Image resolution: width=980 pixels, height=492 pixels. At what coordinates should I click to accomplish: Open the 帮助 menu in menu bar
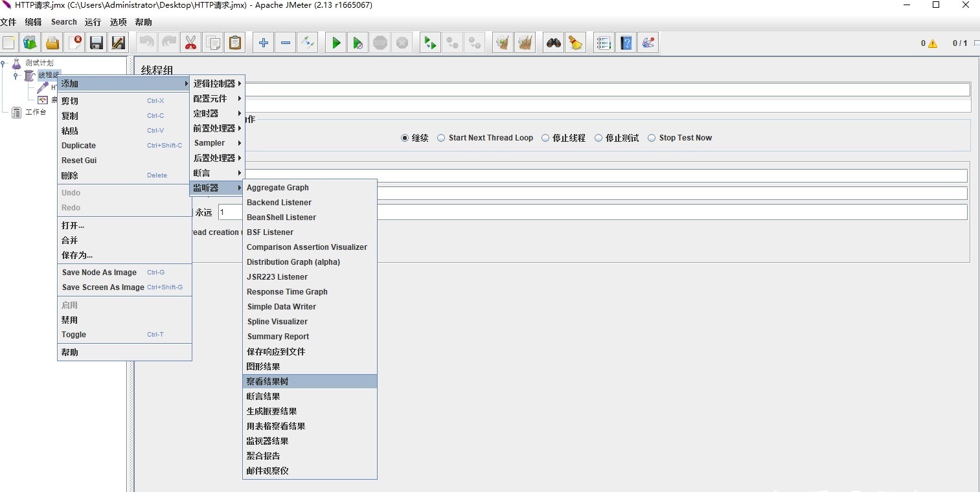[x=143, y=22]
